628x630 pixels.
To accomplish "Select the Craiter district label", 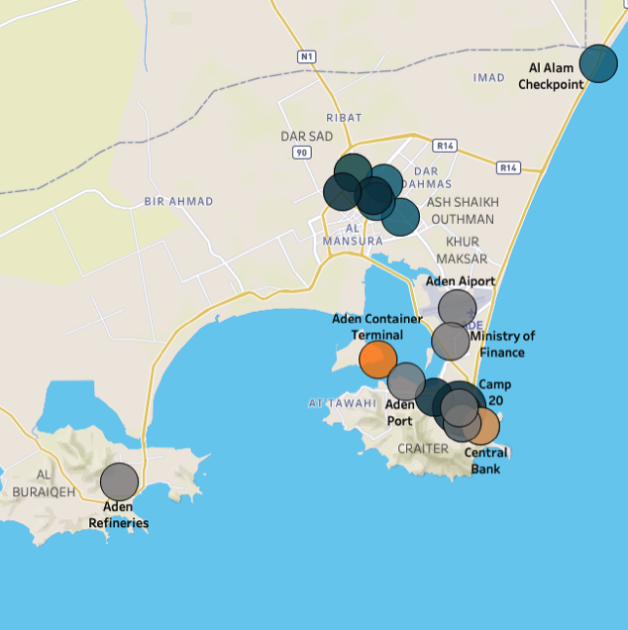I will [423, 449].
